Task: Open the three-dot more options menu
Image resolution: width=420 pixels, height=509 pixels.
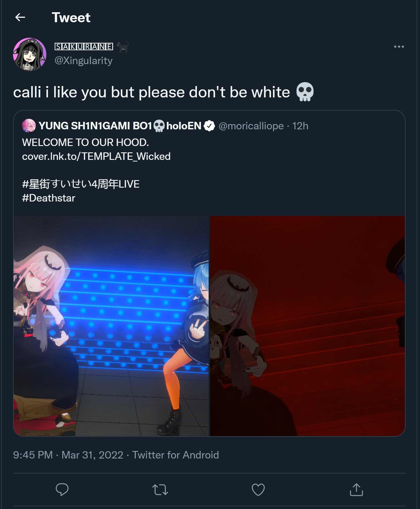Action: 399,47
